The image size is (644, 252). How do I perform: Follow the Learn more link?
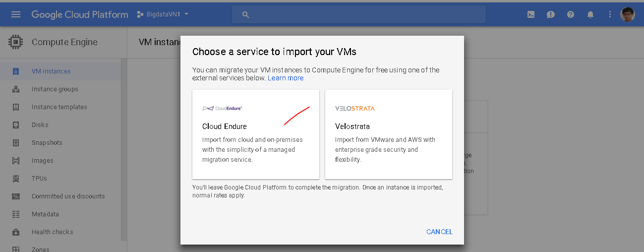286,78
